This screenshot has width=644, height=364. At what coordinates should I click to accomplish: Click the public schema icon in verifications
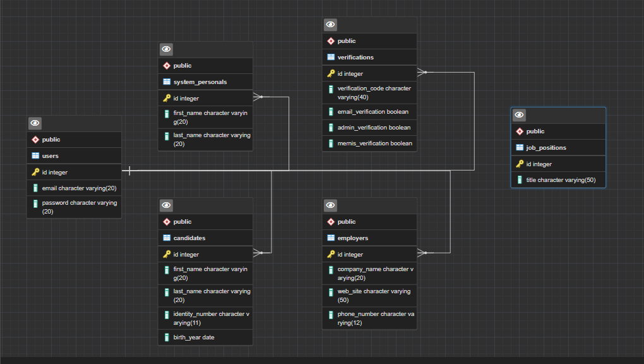[x=331, y=41]
